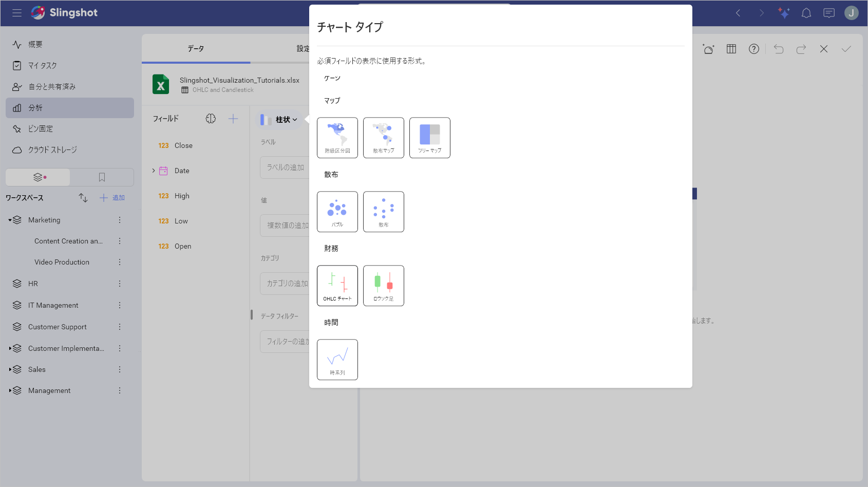Screen dimensions: 868x487
Task: Close the visualization editor with X
Action: click(x=824, y=49)
